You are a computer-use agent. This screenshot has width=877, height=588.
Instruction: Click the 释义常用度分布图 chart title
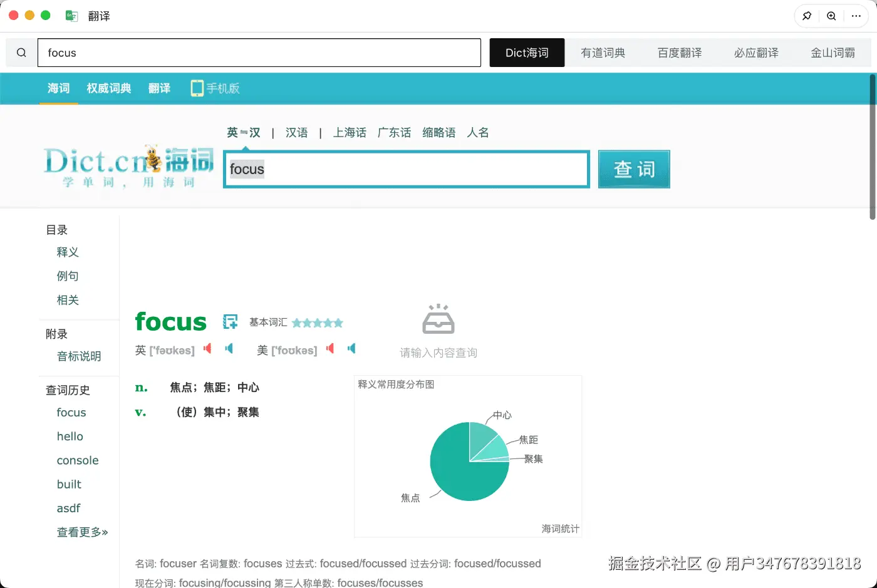pyautogui.click(x=396, y=384)
